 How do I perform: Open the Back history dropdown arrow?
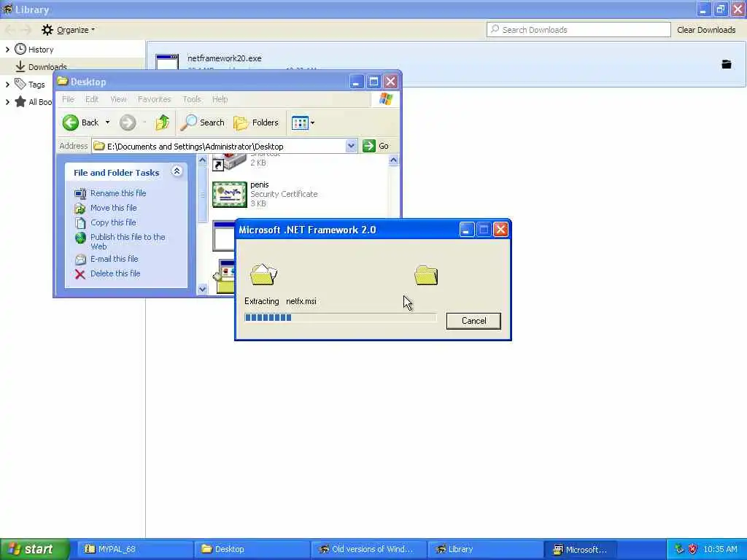point(108,122)
